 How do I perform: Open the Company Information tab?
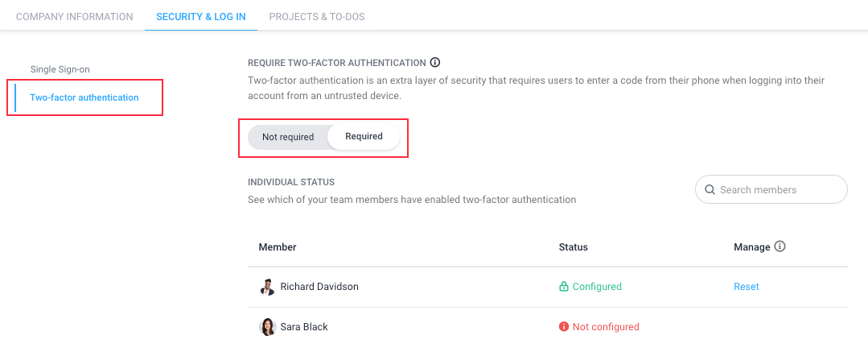(x=74, y=17)
